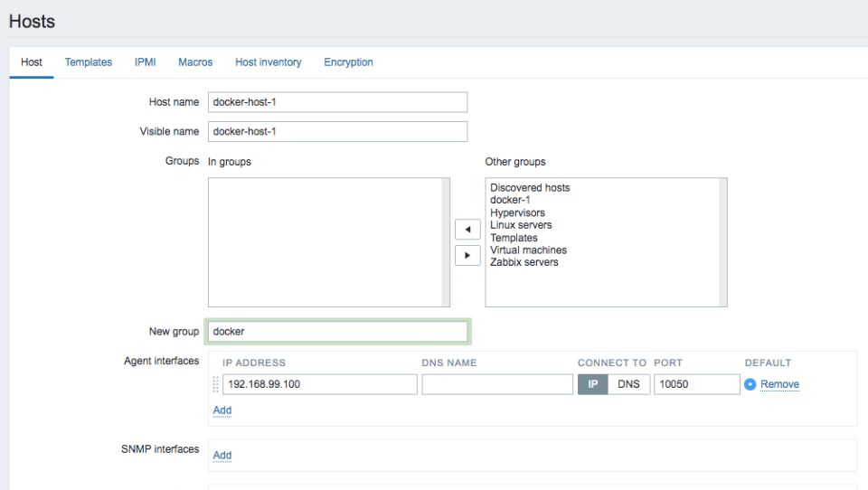Select Hypervisors in Other groups
The image size is (868, 490).
pos(517,212)
